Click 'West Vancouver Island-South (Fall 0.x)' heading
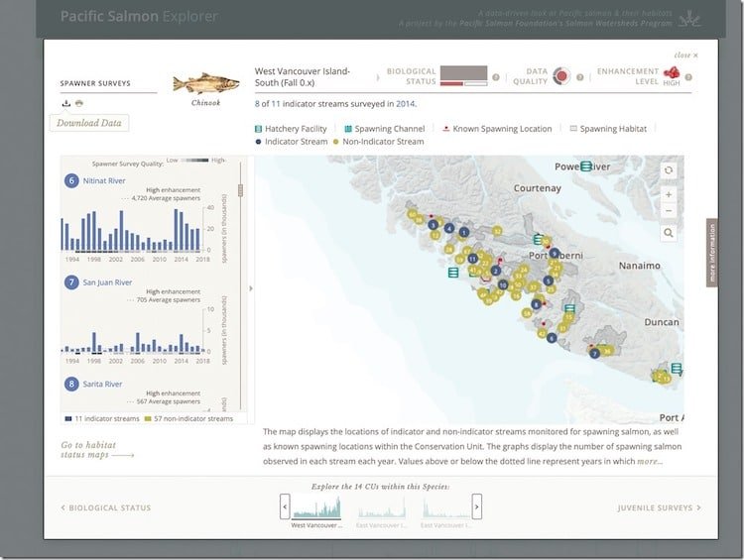The width and height of the screenshot is (744, 560). 303,77
